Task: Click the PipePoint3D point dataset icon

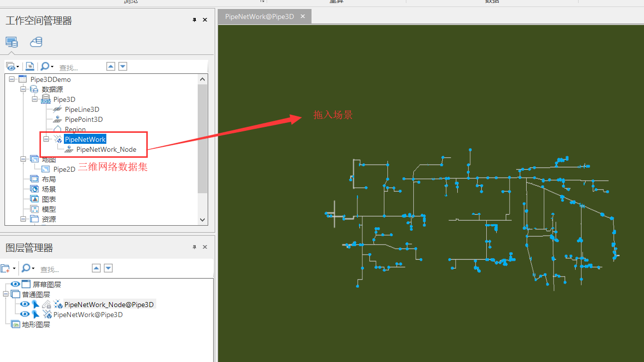Action: (x=57, y=119)
